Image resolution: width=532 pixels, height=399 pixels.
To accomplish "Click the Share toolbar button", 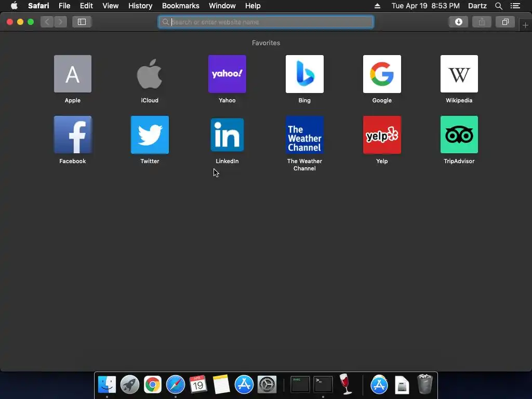I will point(482,22).
